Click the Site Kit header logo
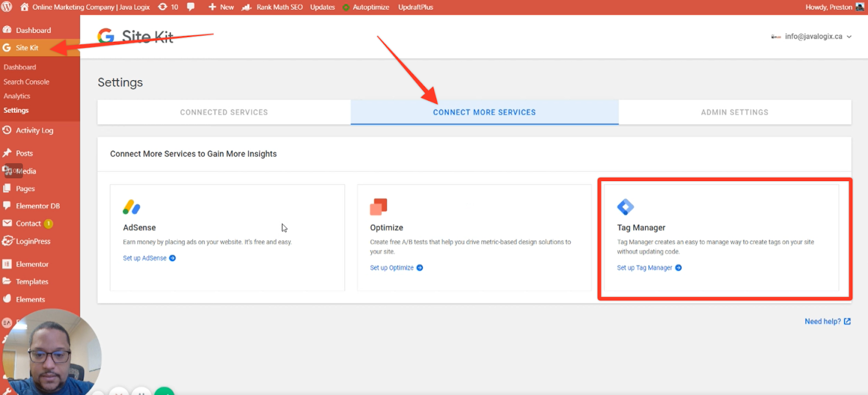This screenshot has height=395, width=868. click(136, 36)
